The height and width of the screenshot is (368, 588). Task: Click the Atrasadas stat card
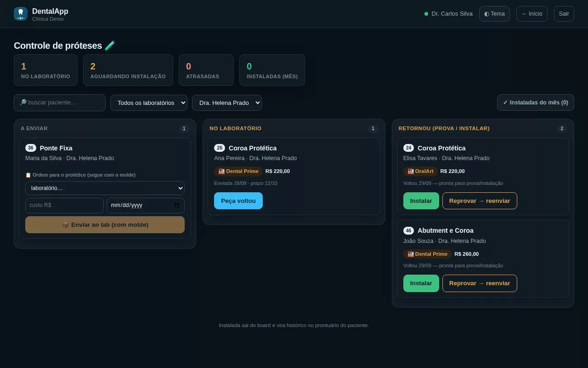(206, 70)
